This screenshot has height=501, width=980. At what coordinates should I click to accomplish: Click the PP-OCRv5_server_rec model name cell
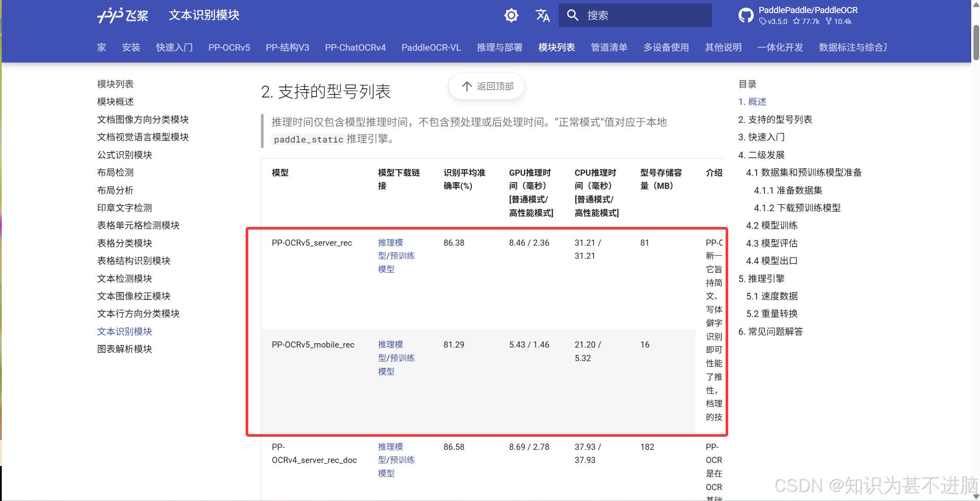click(312, 243)
